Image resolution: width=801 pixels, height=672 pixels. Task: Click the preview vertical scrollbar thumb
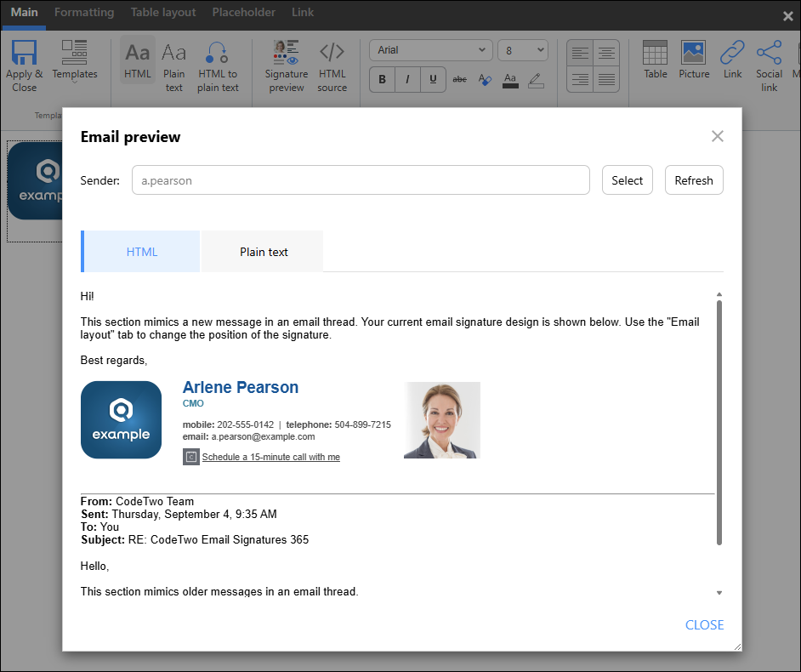(x=719, y=423)
